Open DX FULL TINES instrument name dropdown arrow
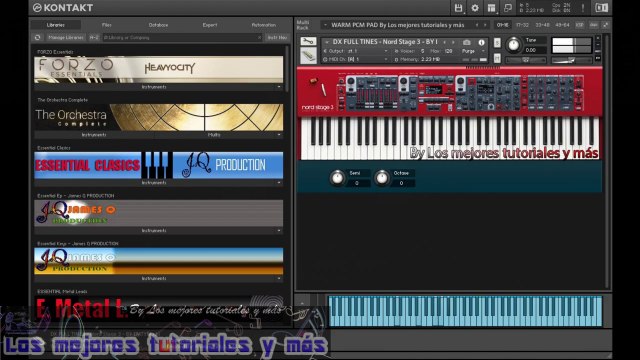 coord(327,42)
